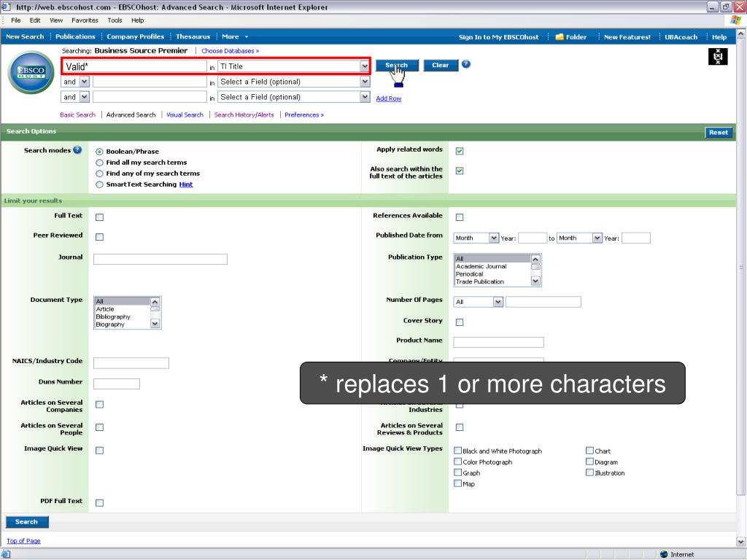
Task: Open third row Select a Field dropdown
Action: coord(365,97)
